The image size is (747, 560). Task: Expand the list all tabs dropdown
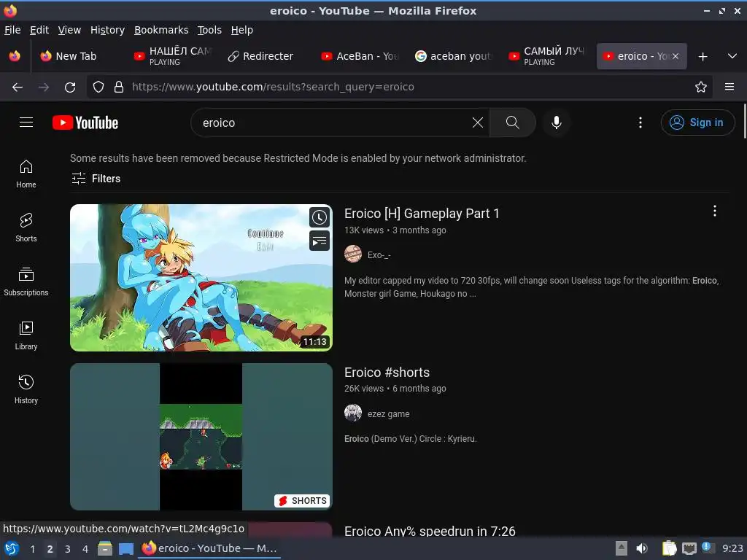click(732, 56)
